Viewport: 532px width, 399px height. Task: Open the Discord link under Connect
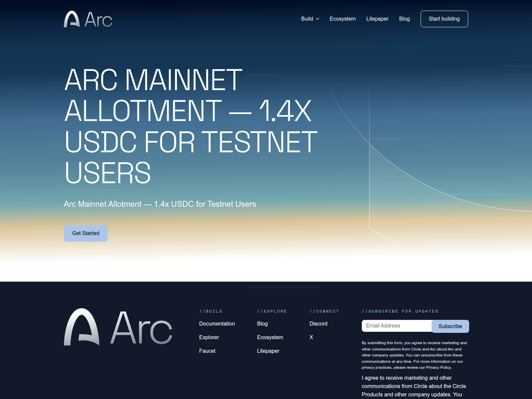coord(318,324)
